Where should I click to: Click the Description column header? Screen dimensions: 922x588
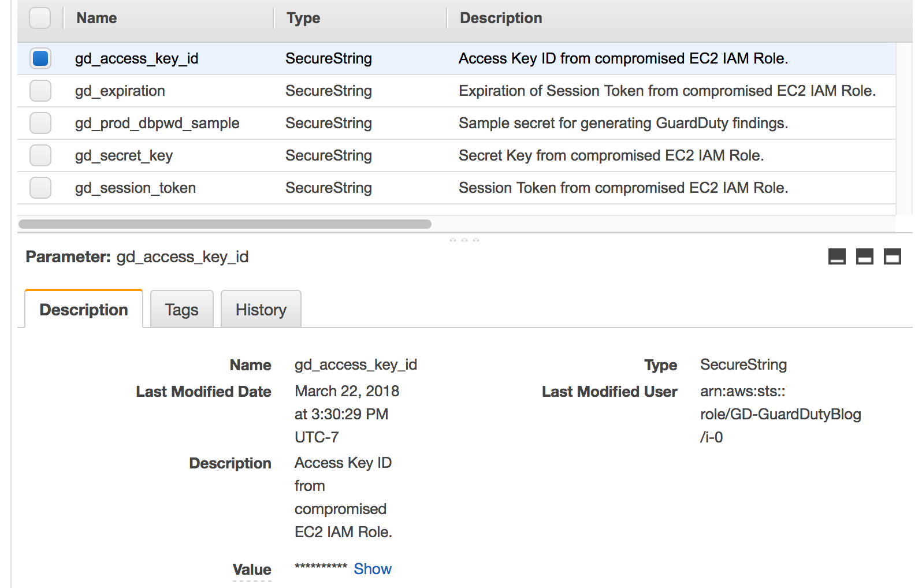[x=501, y=18]
